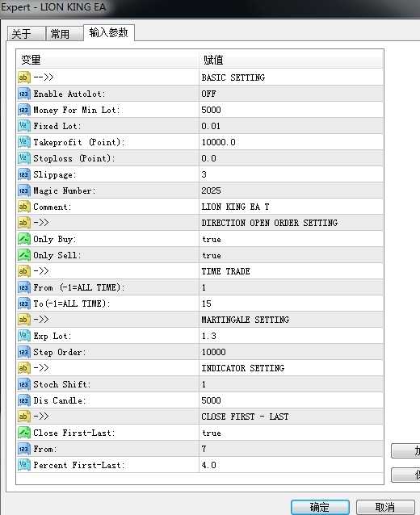The width and height of the screenshot is (420, 515).
Task: Select the Magic Number value 2025
Action: [291, 191]
